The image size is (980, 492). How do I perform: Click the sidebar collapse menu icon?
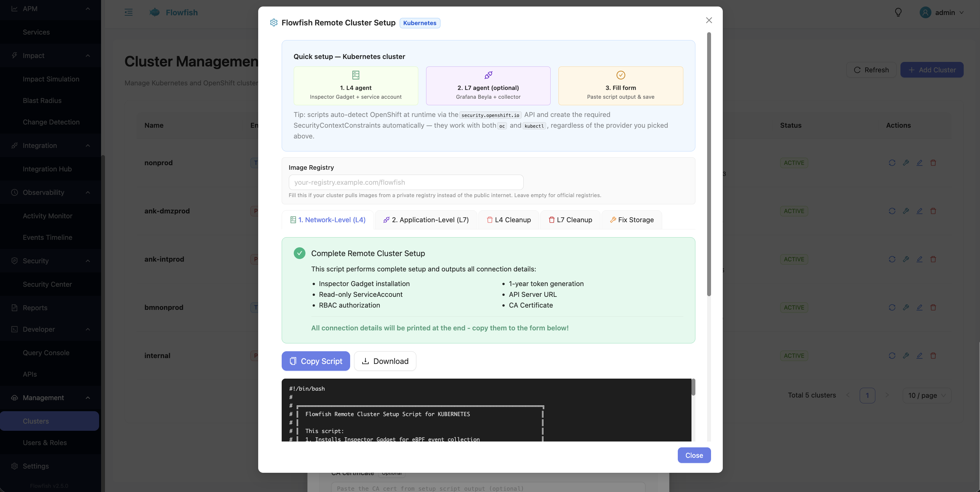coord(128,12)
